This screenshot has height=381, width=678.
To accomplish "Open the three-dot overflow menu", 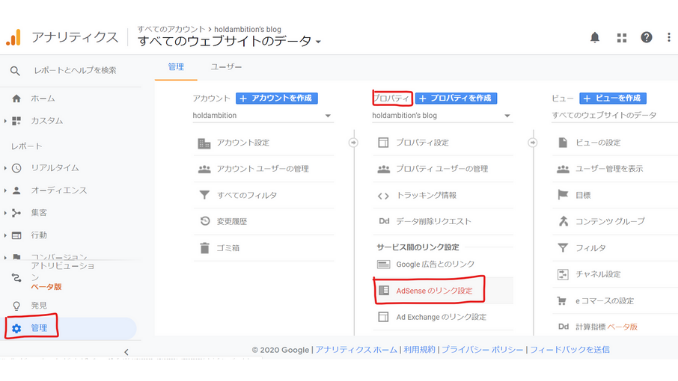I will click(x=669, y=38).
